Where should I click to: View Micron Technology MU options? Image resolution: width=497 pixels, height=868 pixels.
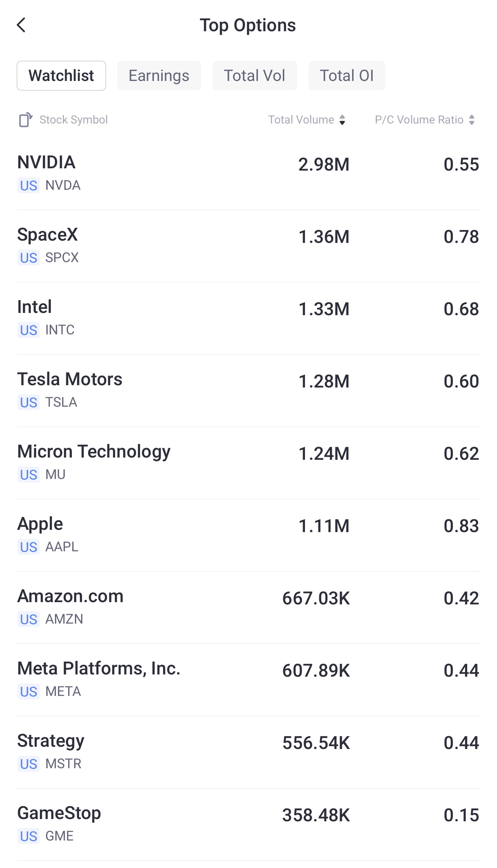click(x=248, y=463)
